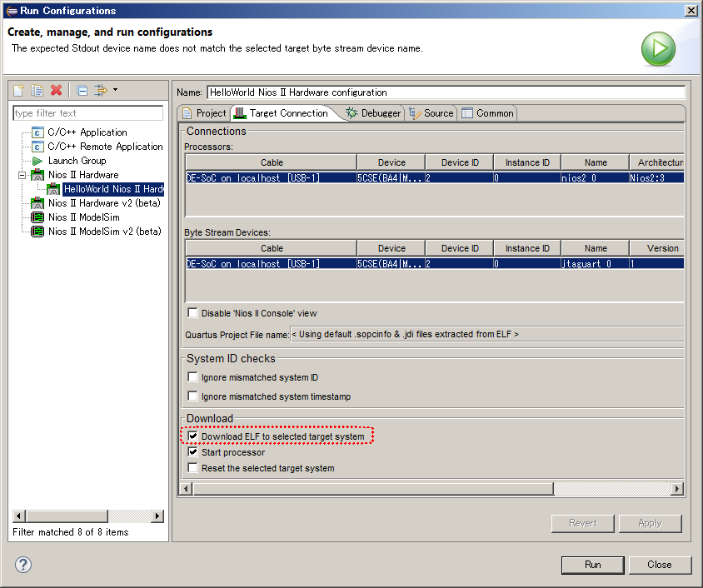
Task: Collapse the Nios II Hardware tree node
Action: 22,175
